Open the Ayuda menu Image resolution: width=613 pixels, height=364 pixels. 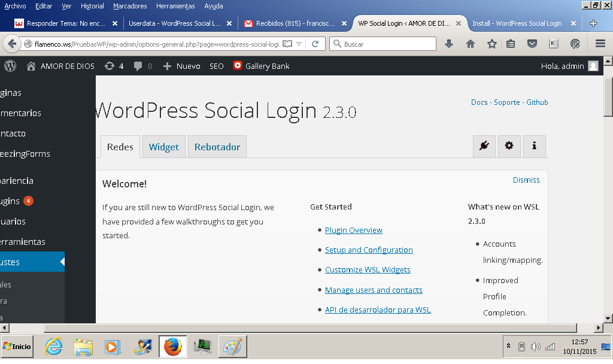tap(214, 6)
